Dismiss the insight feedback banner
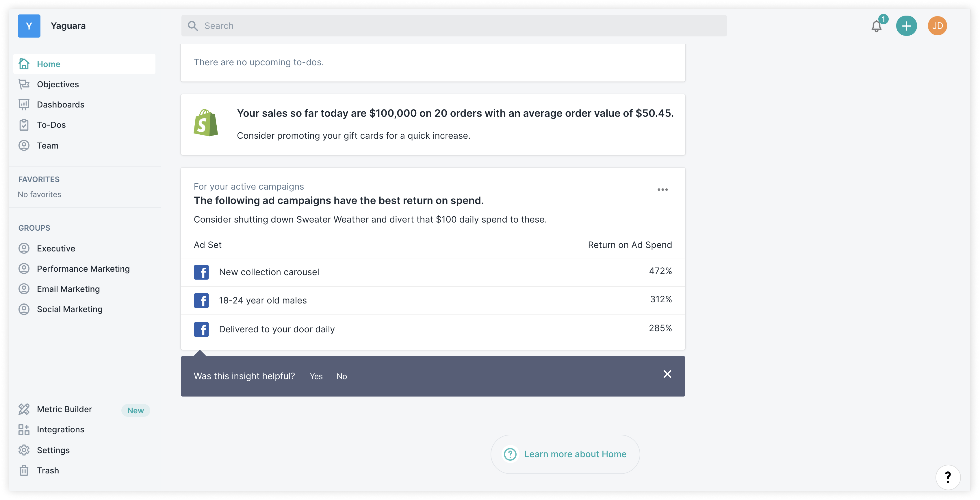The image size is (980, 500). tap(667, 374)
